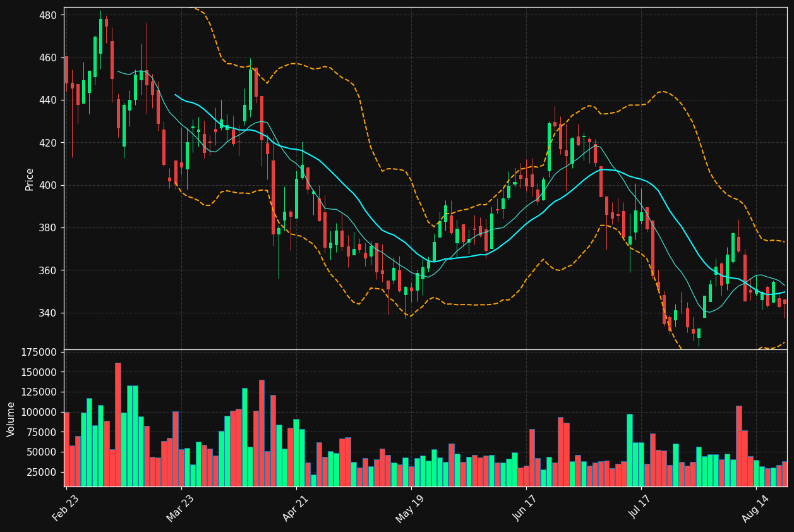The height and width of the screenshot is (532, 794).
Task: Pick the 'Mar 23' date label
Action: (181, 508)
